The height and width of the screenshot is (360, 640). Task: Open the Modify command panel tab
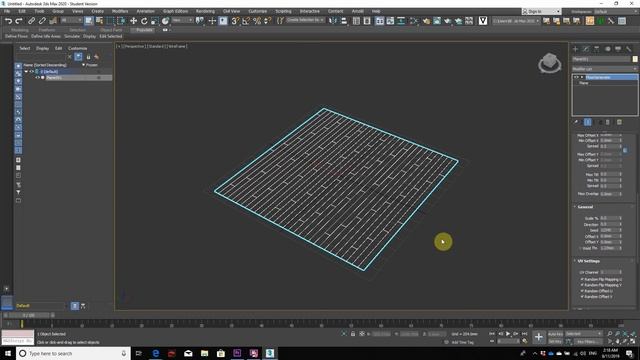(586, 49)
